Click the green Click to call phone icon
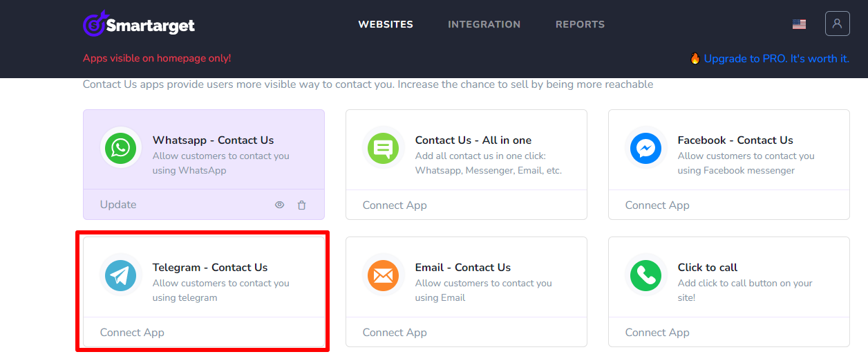Image resolution: width=868 pixels, height=361 pixels. [646, 275]
